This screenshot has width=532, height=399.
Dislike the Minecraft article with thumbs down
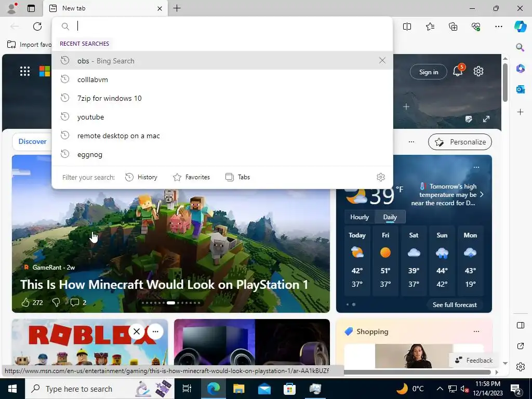(56, 302)
